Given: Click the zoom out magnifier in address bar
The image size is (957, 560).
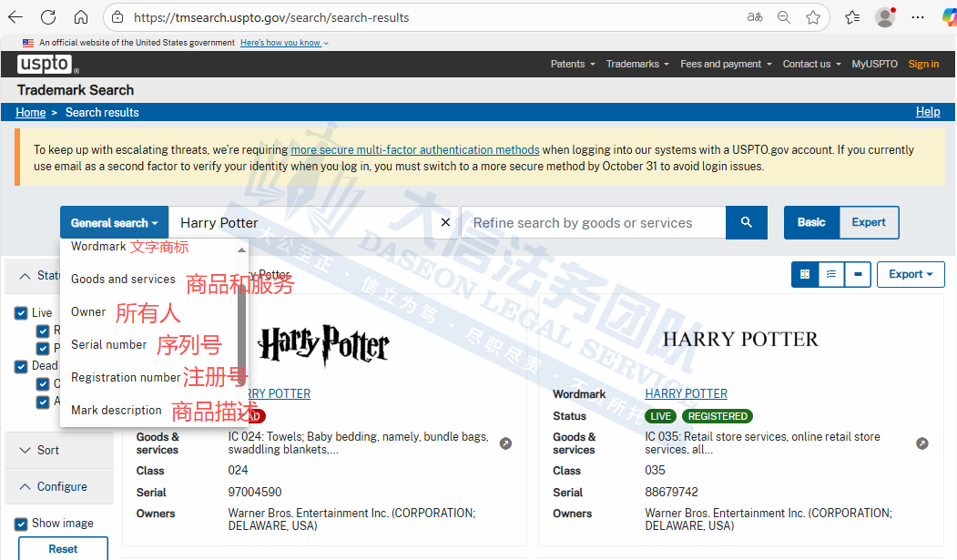Looking at the screenshot, I should pyautogui.click(x=784, y=17).
